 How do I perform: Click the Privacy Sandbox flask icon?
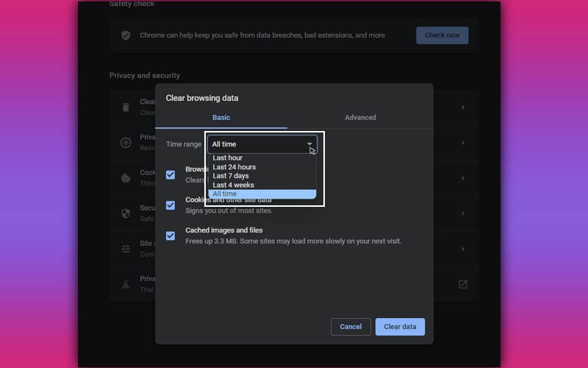click(x=126, y=284)
